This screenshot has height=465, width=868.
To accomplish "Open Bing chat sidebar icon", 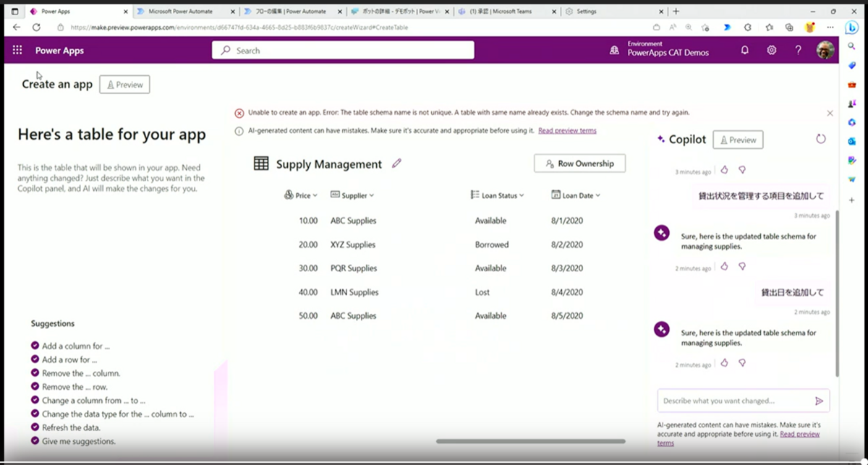I will 852,27.
